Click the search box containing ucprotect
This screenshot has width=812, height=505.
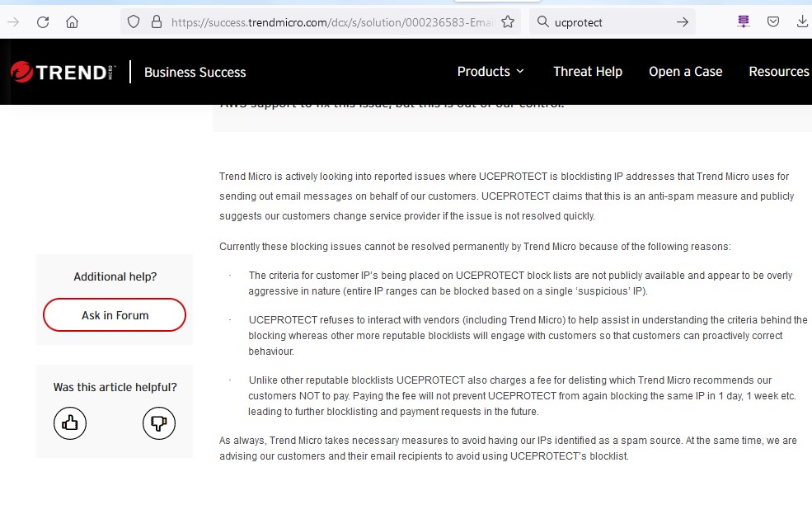click(x=613, y=22)
